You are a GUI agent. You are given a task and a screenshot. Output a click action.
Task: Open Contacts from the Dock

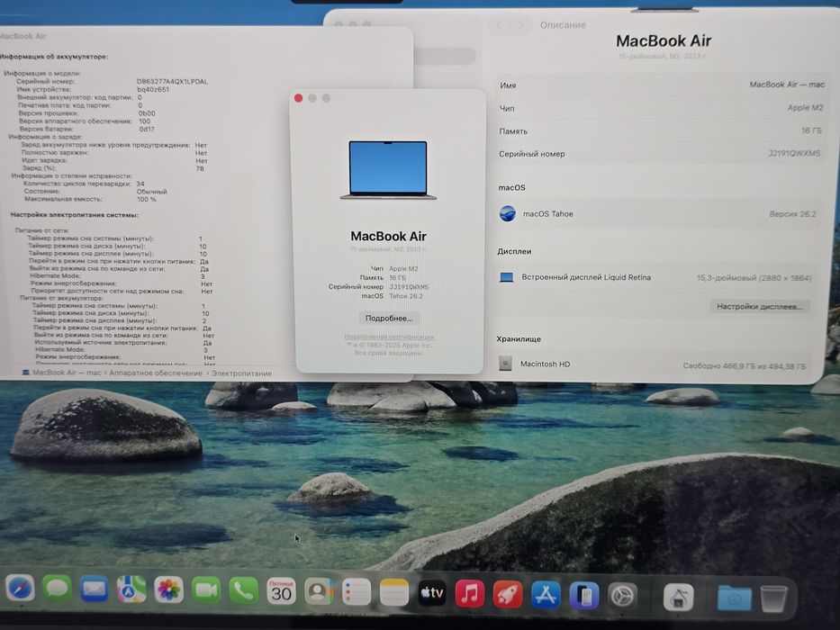tap(319, 592)
